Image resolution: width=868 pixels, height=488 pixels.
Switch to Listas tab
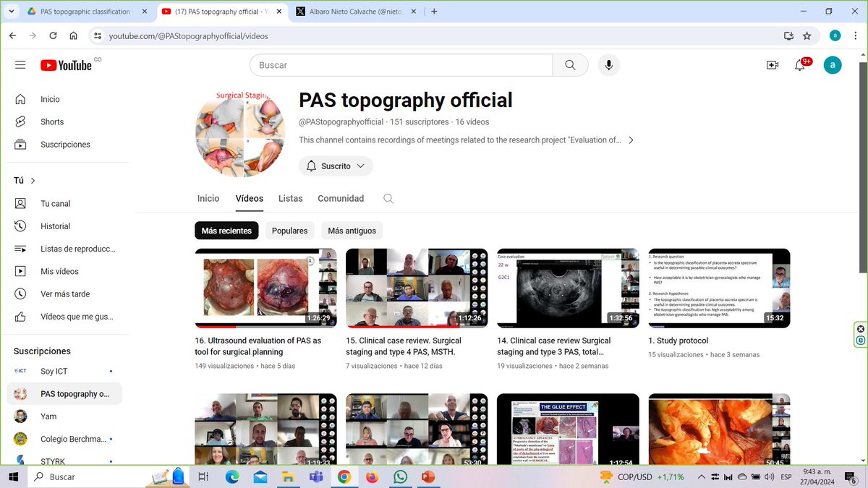291,199
